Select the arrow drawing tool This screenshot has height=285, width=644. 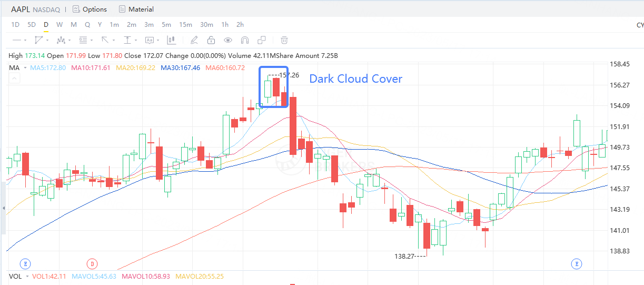point(105,40)
